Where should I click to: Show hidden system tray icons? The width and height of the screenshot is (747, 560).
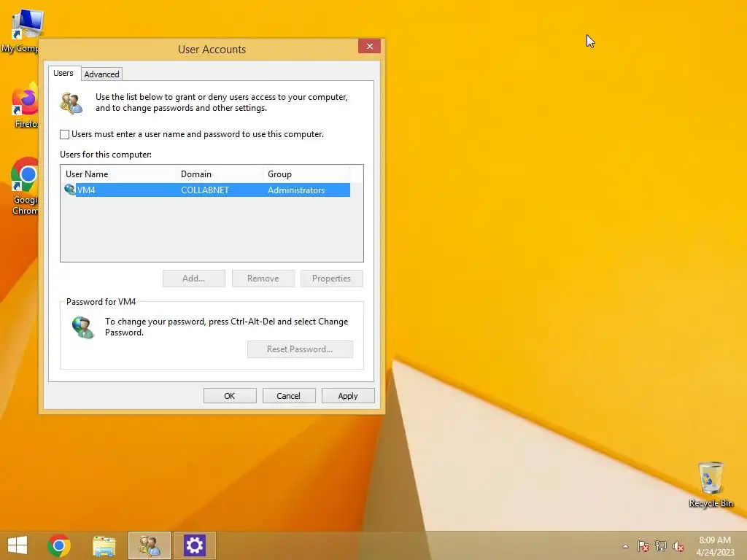[x=625, y=546]
